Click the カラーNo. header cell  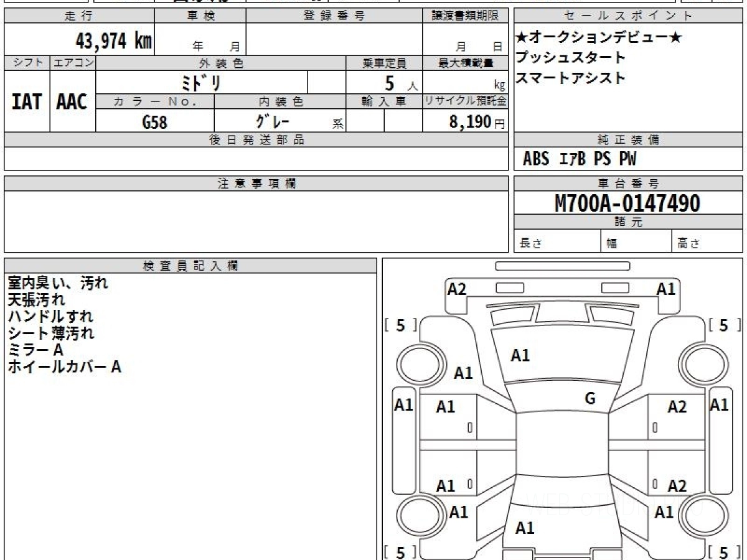coord(155,101)
